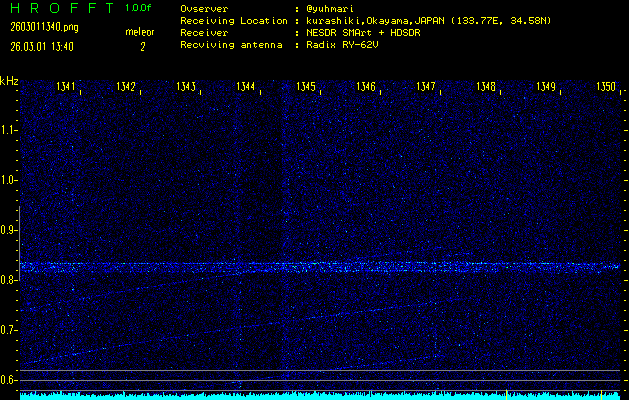Pick the 1347 time marker
Screen dimensions: 629x400
click(x=427, y=88)
